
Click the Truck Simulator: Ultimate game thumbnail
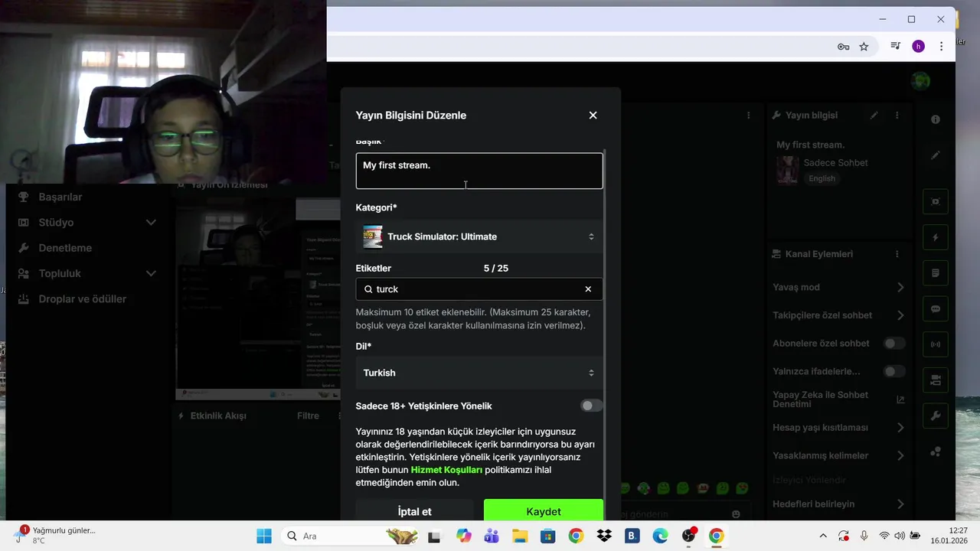click(373, 236)
